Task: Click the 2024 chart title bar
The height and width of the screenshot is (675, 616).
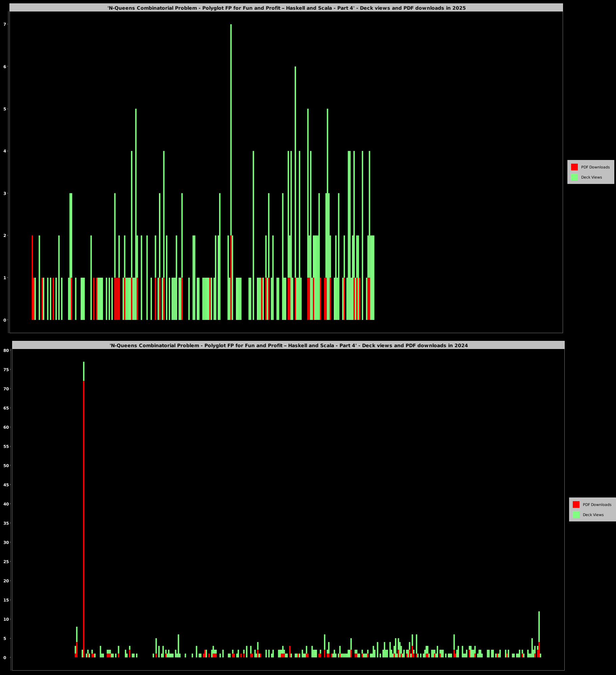Action: point(288,345)
